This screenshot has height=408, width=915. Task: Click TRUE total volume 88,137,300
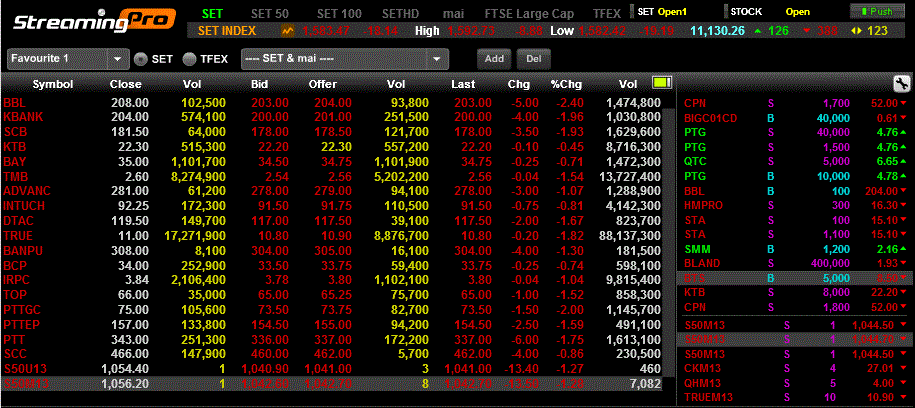[x=630, y=235]
